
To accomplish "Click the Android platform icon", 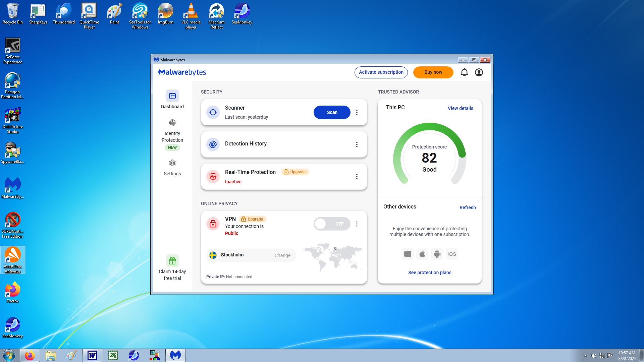I will pyautogui.click(x=437, y=254).
